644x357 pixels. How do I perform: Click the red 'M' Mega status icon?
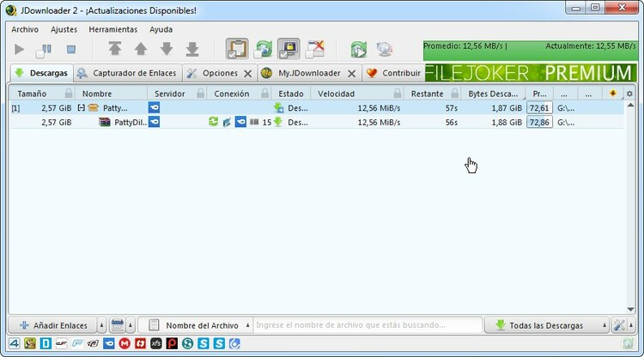[x=125, y=343]
